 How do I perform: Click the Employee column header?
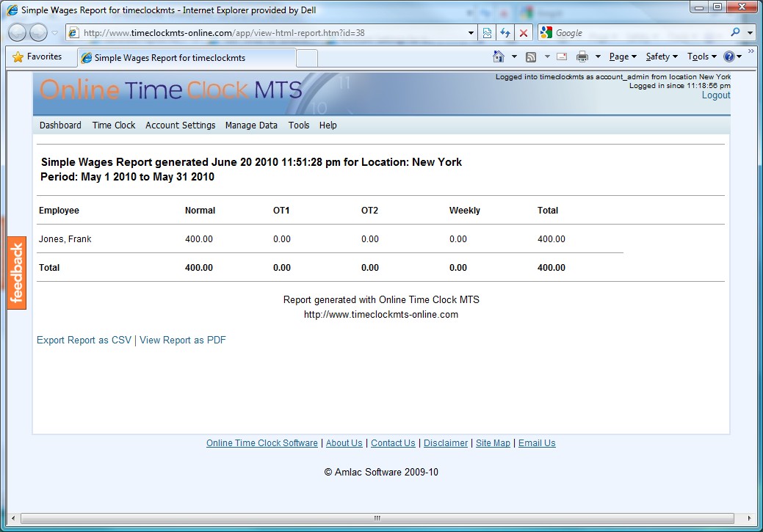click(59, 211)
